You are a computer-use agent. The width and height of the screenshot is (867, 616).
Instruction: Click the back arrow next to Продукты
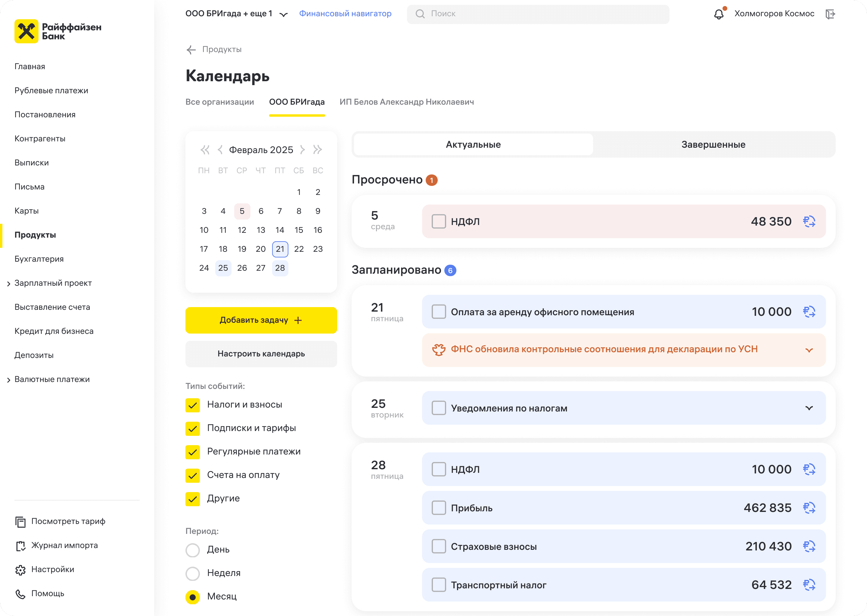[x=191, y=50]
